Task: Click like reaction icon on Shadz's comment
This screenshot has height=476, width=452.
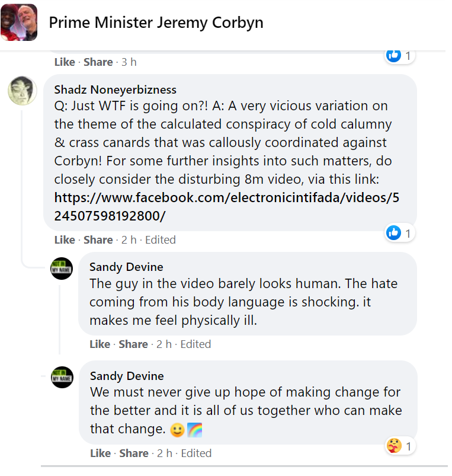Action: (x=394, y=233)
